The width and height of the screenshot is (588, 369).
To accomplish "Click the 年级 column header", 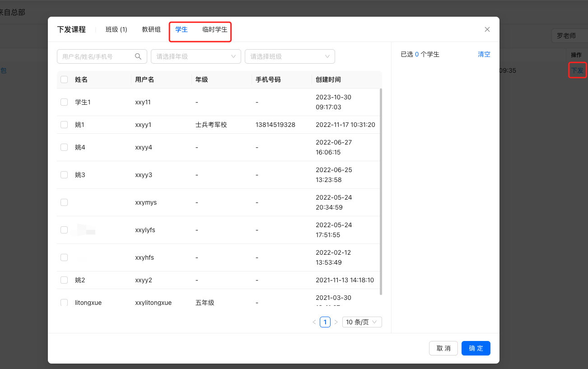I will 202,79.
